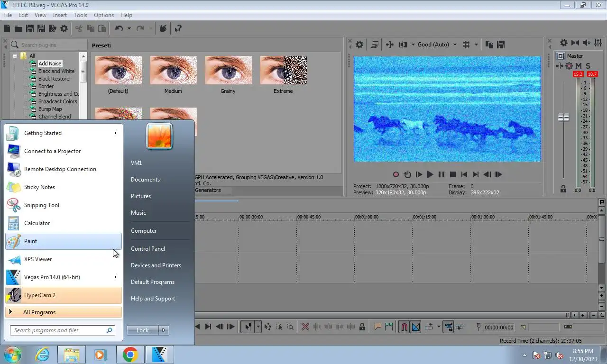Toggle Split Screen View icon in preview
This screenshot has width=607, height=364.
403,45
